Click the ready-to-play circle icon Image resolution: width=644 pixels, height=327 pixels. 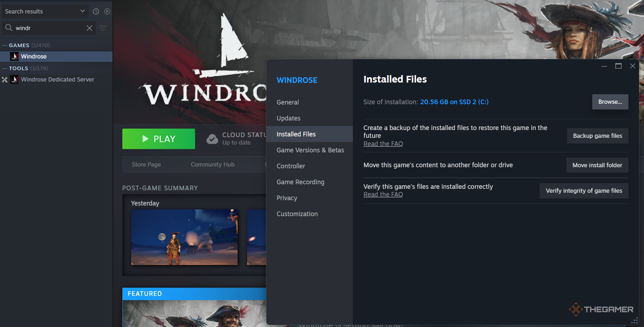[x=107, y=11]
